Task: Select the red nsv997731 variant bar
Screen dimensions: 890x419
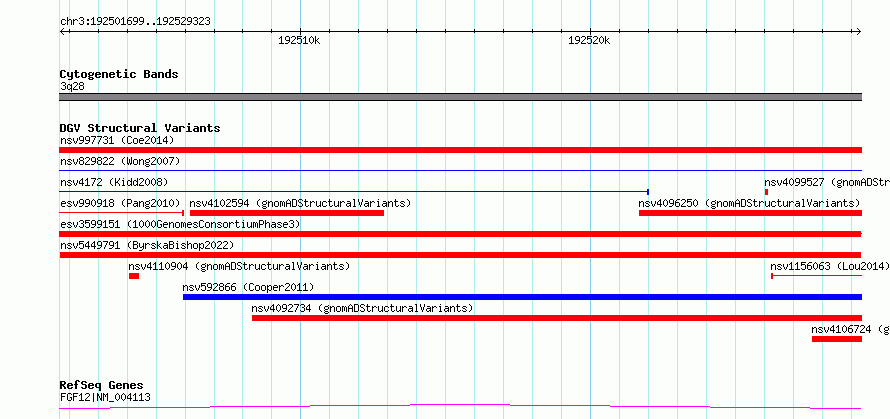Action: (x=460, y=150)
